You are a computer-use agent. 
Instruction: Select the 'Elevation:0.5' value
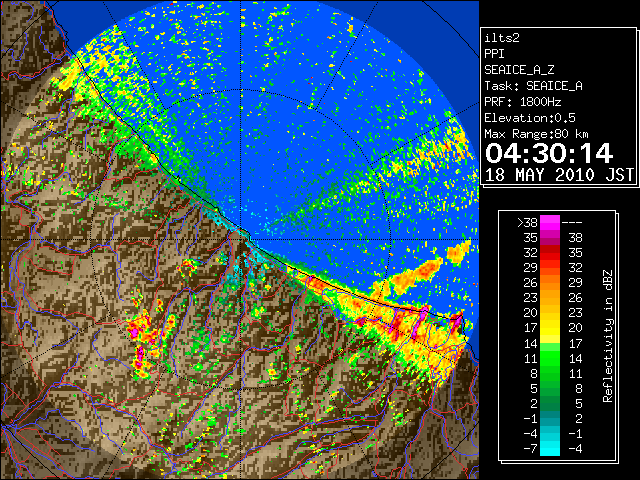tap(530, 118)
